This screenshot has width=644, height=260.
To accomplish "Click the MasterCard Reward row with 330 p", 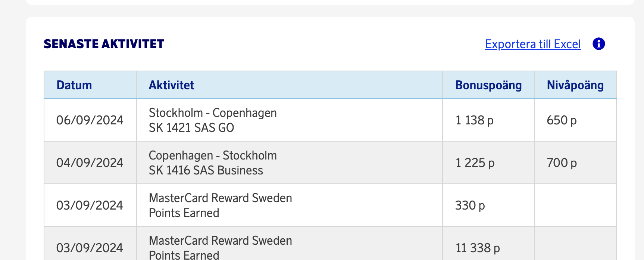I will click(x=220, y=205).
